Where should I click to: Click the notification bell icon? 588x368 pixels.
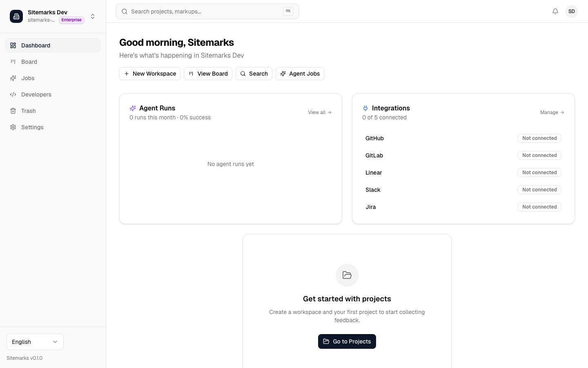pos(555,11)
